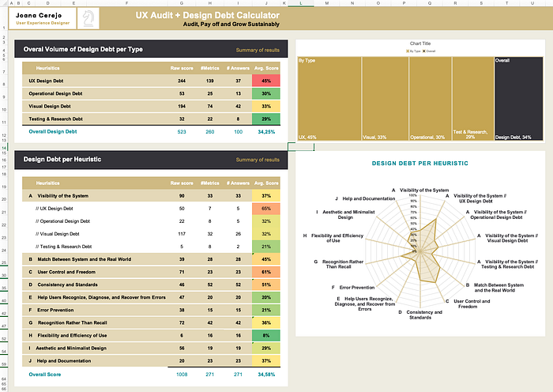Select column header G
Screen dimensions: 553x392
click(182, 3)
